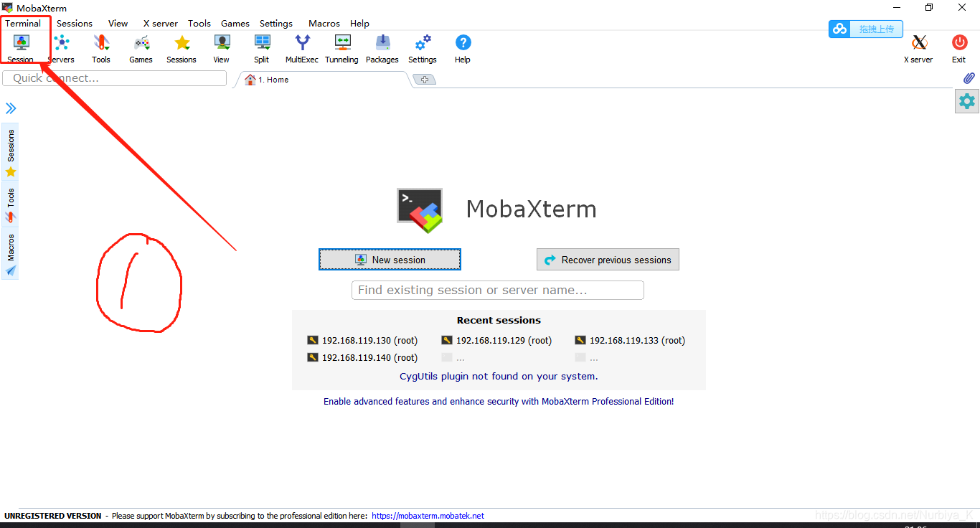Click Recover previous sessions button
Image resolution: width=980 pixels, height=528 pixels.
click(608, 260)
